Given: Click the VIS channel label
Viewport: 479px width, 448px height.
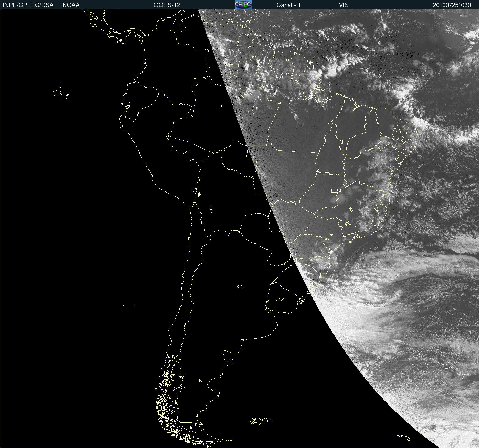Looking at the screenshot, I should [344, 5].
